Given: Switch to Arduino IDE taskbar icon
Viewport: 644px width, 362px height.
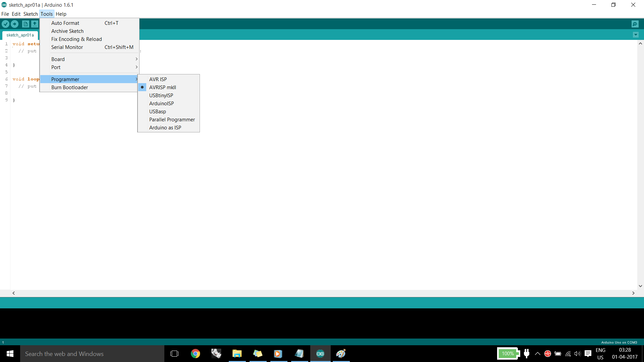Looking at the screenshot, I should pos(320,354).
